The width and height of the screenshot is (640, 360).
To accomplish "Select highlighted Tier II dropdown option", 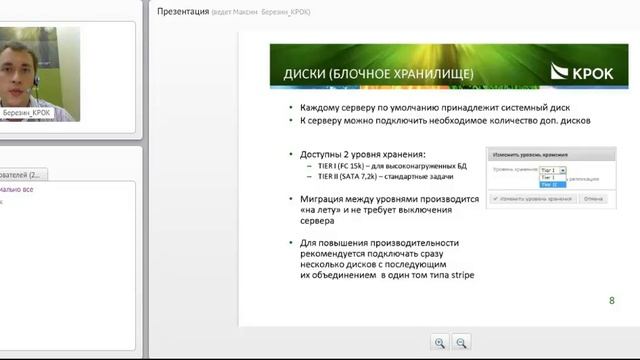I will pos(553,184).
